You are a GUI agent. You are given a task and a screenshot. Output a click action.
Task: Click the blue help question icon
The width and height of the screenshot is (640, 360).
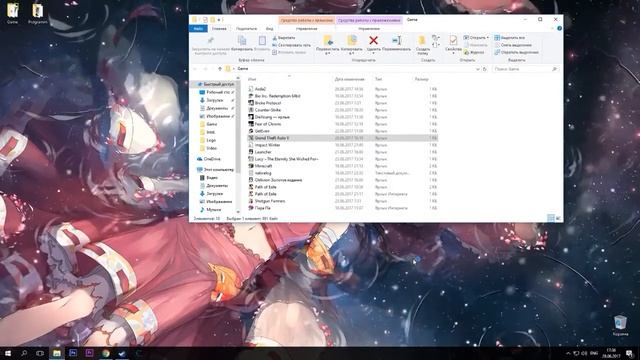pyautogui.click(x=559, y=28)
